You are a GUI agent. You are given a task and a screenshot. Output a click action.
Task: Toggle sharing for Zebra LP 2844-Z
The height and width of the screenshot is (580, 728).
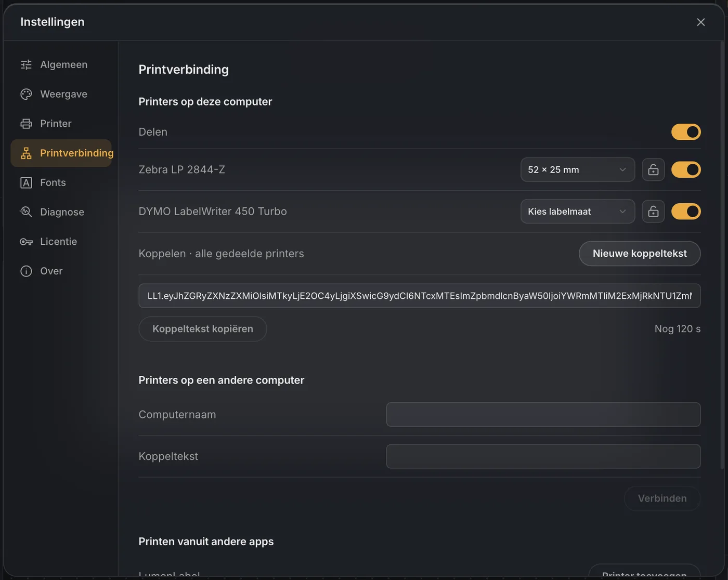tap(686, 169)
